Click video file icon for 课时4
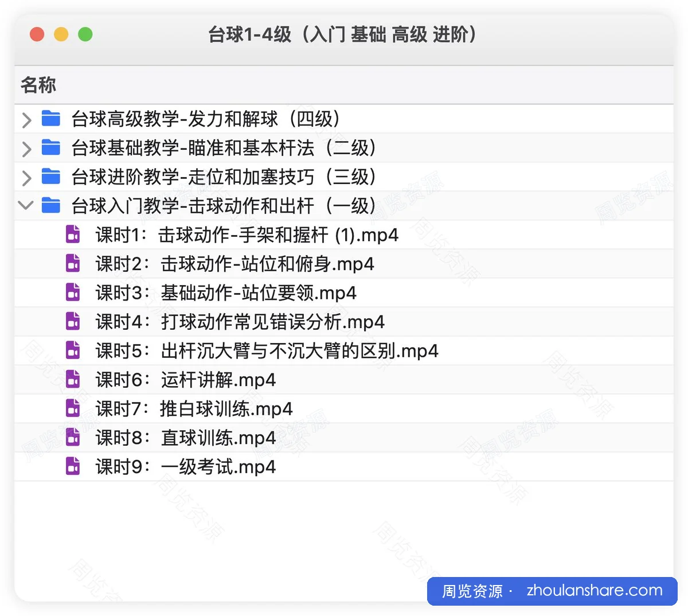Viewport: 688px width, 616px height. point(73,321)
